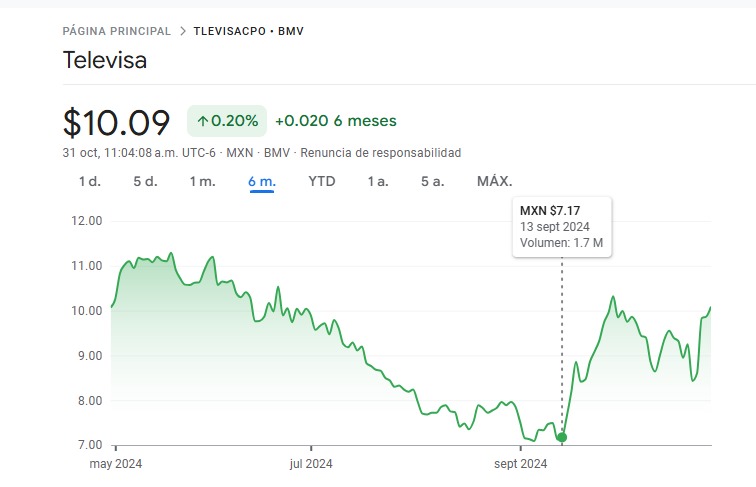Click the 8.00 y-axis label
Viewport: 756px width, 487px height.
click(90, 400)
